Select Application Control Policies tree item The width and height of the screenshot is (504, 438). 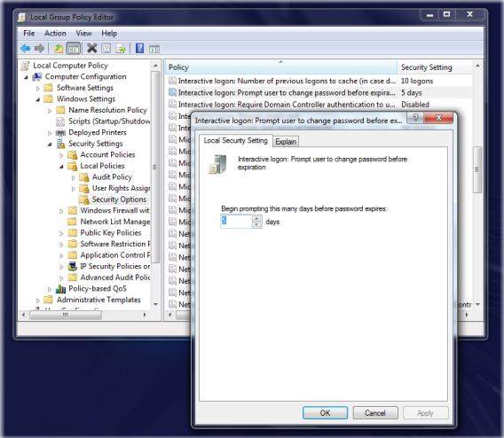point(115,255)
